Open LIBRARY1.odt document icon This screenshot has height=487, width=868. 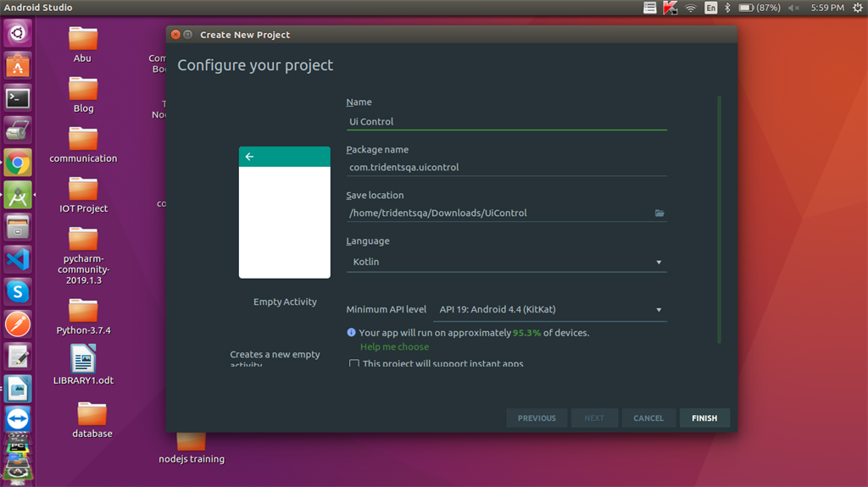(x=83, y=365)
